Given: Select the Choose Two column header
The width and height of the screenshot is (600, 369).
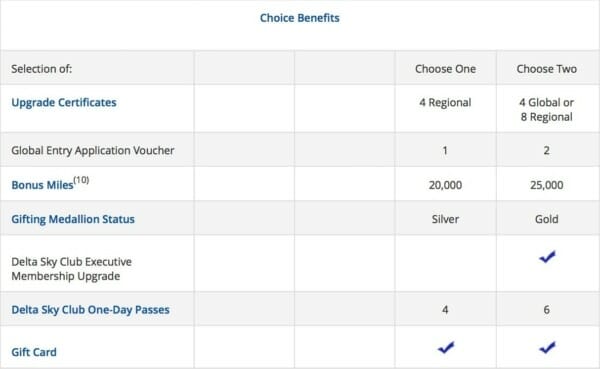Looking at the screenshot, I should (546, 69).
